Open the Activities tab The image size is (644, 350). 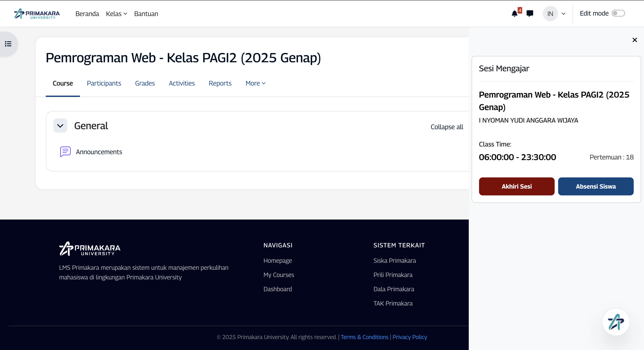click(x=182, y=83)
